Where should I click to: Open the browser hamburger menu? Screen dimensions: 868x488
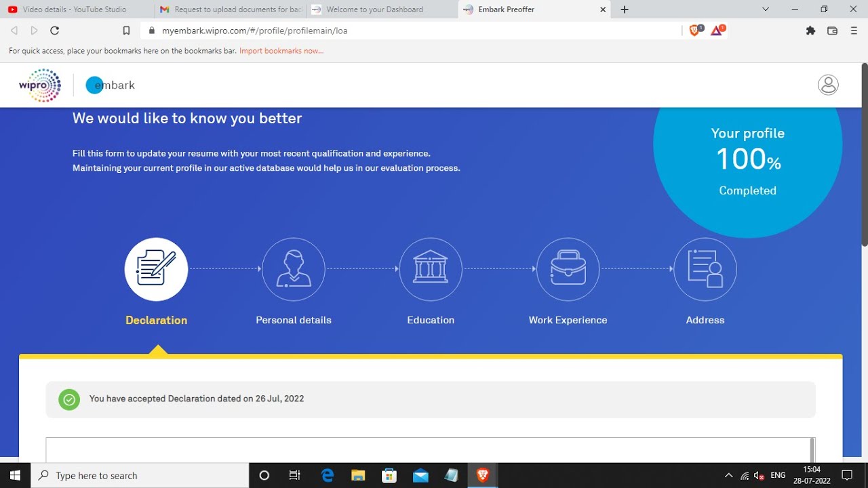click(854, 30)
